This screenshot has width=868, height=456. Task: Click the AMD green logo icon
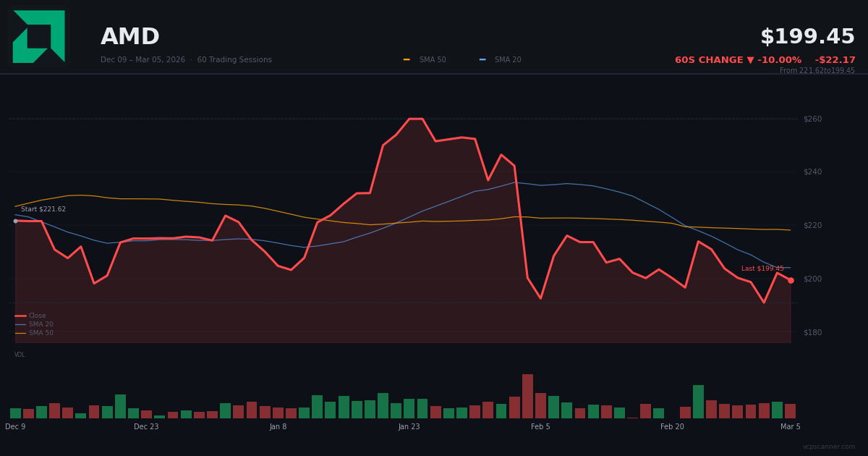pos(38,36)
